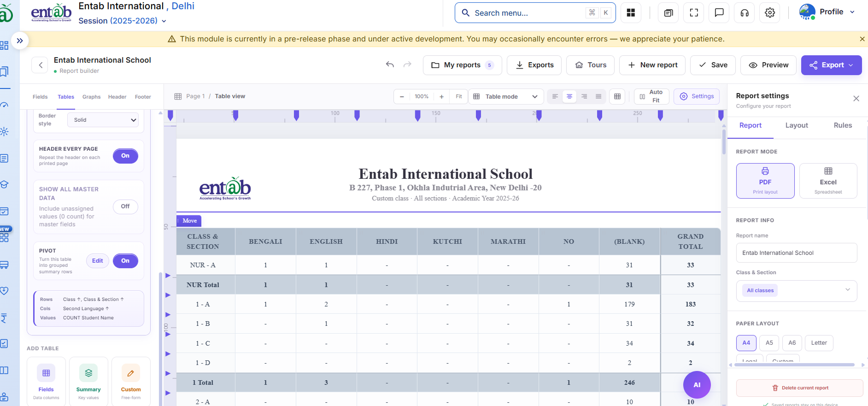The height and width of the screenshot is (406, 868).
Task: Open the Layout settings tab
Action: (x=797, y=125)
